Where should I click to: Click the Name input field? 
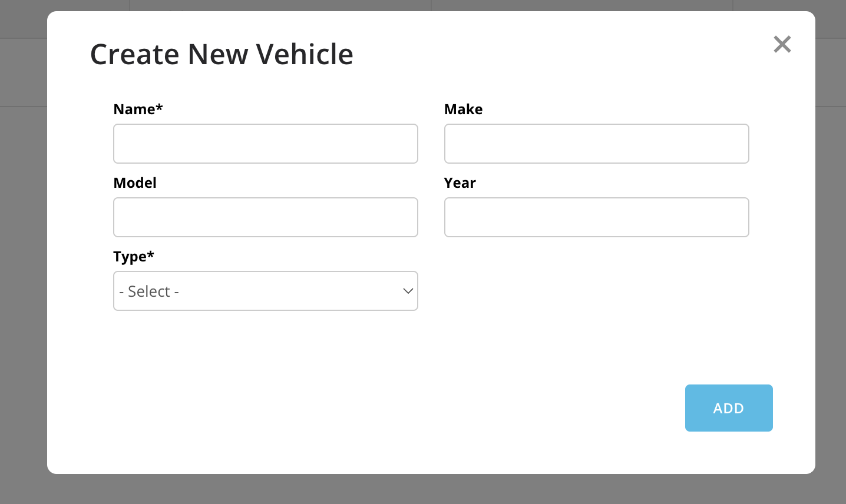(x=266, y=144)
